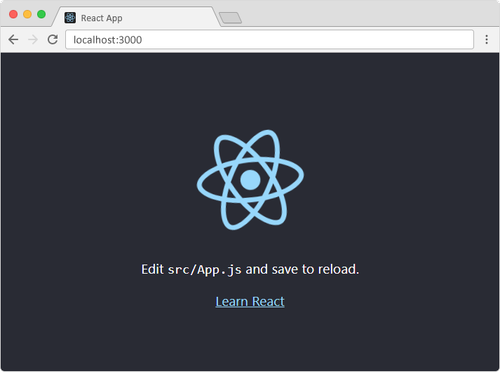The height and width of the screenshot is (372, 500).
Task: Click the React favicon in the tab
Action: [x=70, y=18]
